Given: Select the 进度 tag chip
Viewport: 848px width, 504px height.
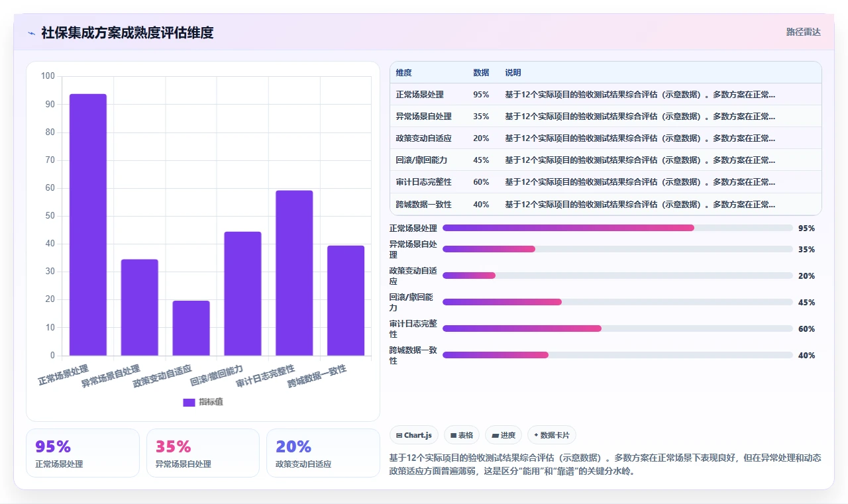Looking at the screenshot, I should point(503,435).
